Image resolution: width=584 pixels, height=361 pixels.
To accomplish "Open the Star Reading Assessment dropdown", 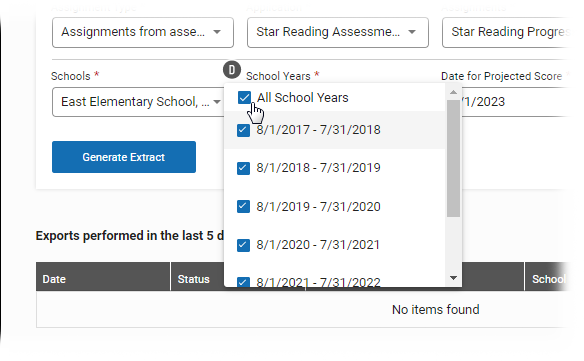I will point(338,32).
